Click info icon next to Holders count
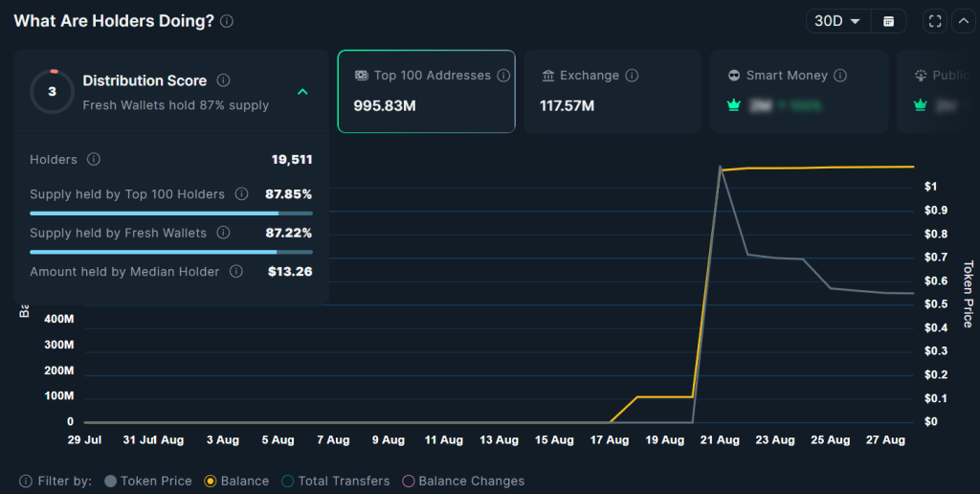Viewport: 980px width, 494px height. pos(94,160)
